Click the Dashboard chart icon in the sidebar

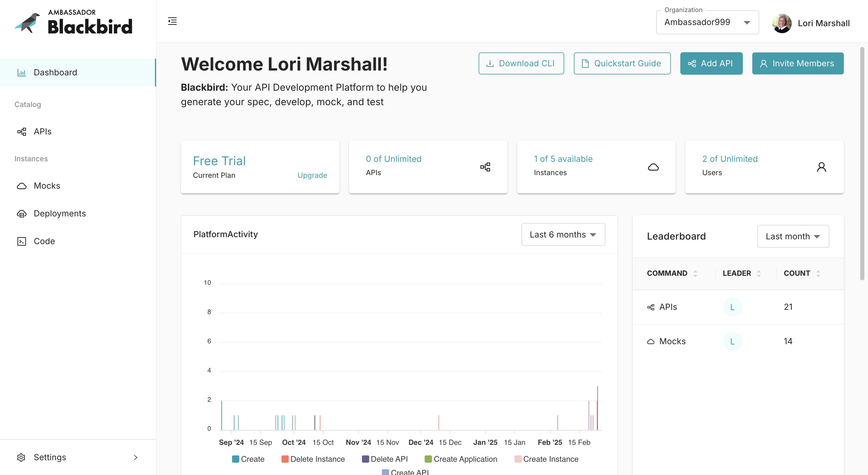tap(22, 72)
